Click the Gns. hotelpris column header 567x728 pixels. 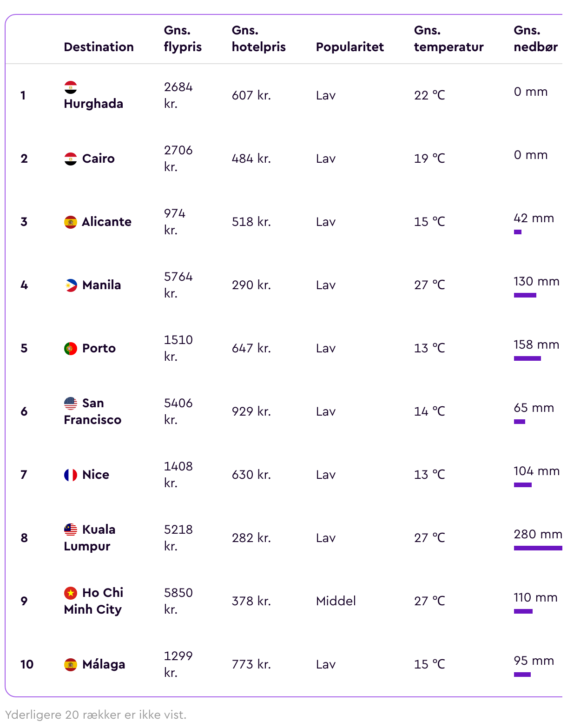[259, 39]
